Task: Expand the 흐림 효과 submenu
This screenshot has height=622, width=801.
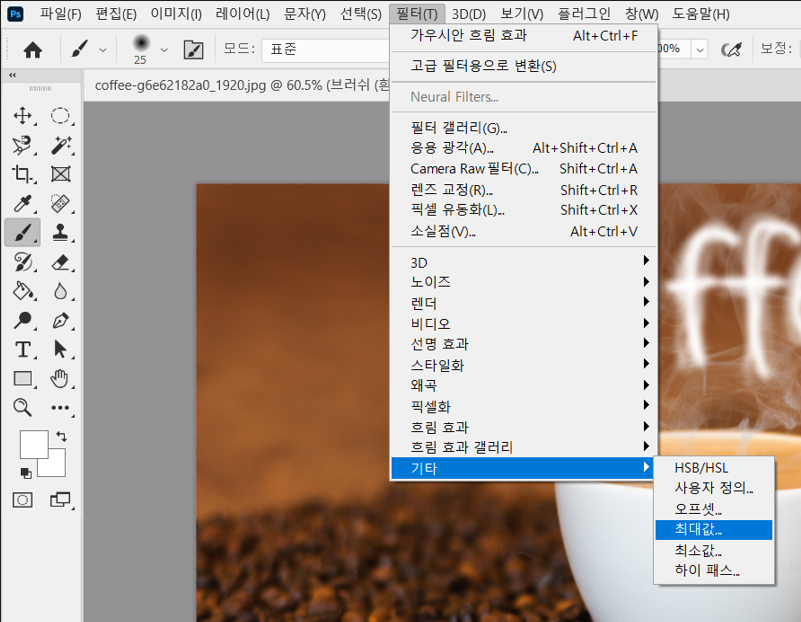Action: (x=524, y=426)
